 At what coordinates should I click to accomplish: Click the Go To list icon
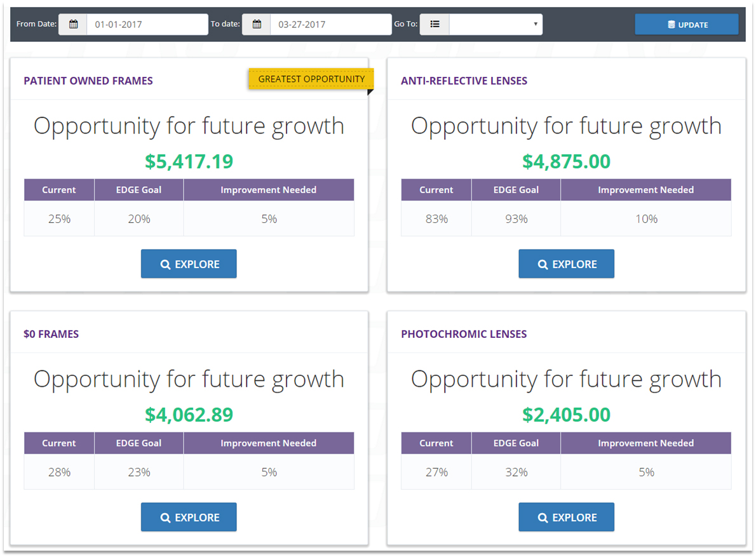pos(435,25)
